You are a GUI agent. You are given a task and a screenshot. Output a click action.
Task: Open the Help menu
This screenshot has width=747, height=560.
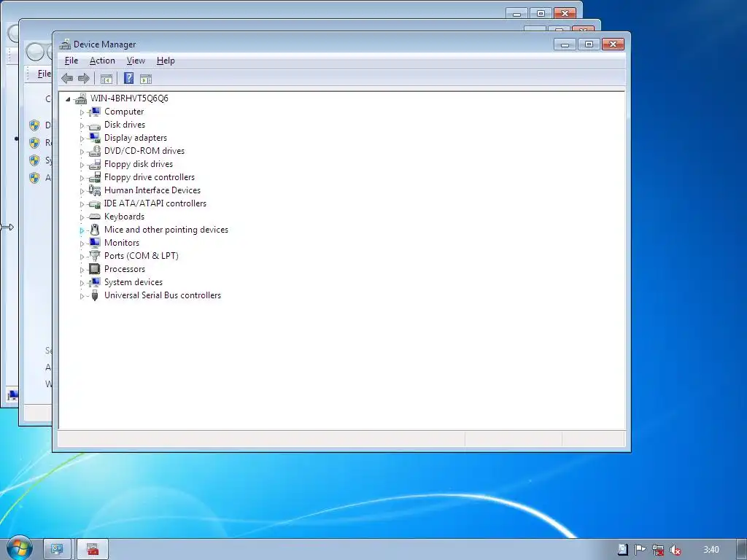point(166,61)
